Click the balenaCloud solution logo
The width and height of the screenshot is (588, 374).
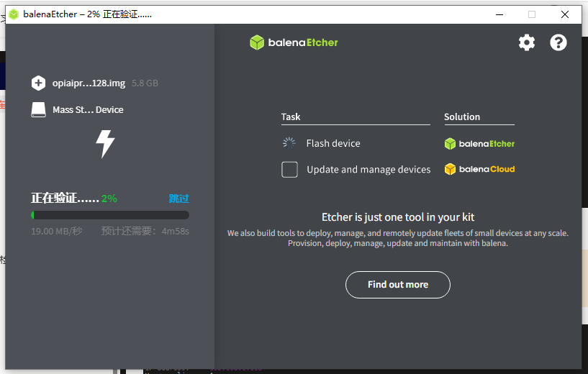click(x=479, y=169)
